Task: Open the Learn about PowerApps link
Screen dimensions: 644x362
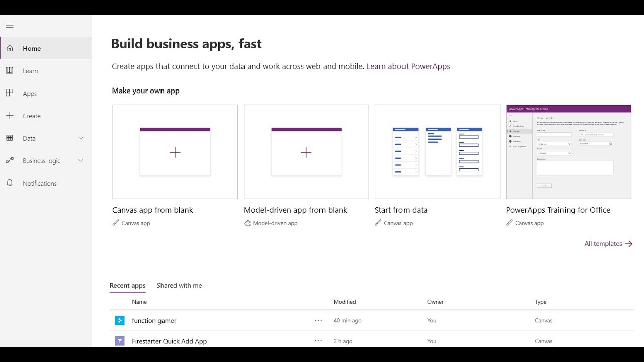Action: click(408, 66)
